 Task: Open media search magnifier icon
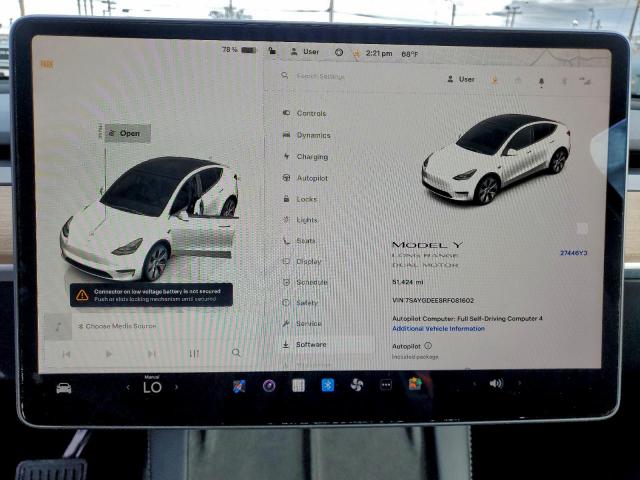pos(236,353)
